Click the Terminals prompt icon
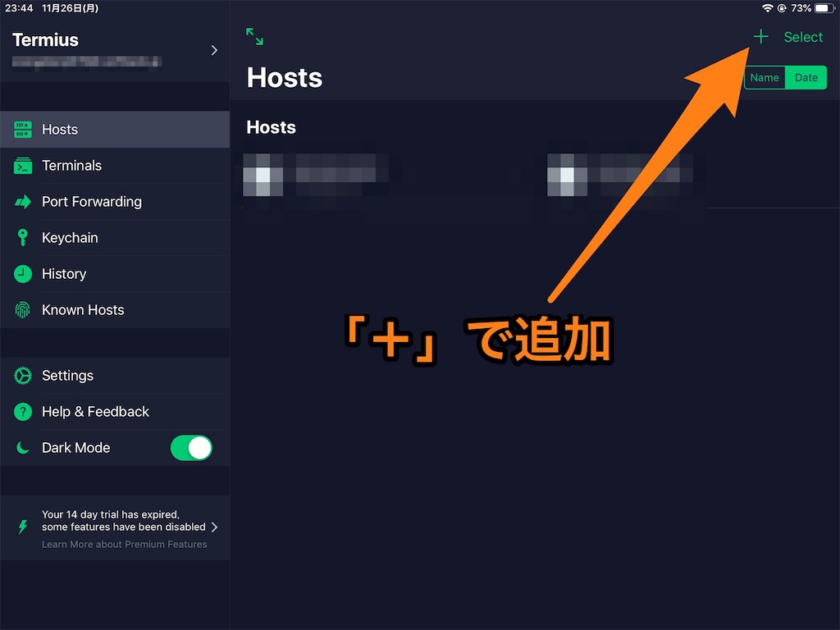The width and height of the screenshot is (840, 630). pos(22,166)
